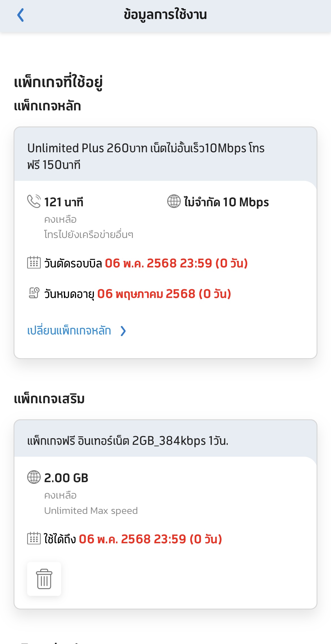Click the ไม่จำกัด 10 Mbps data label
Viewport: 331px width, 644px height.
coord(226,202)
